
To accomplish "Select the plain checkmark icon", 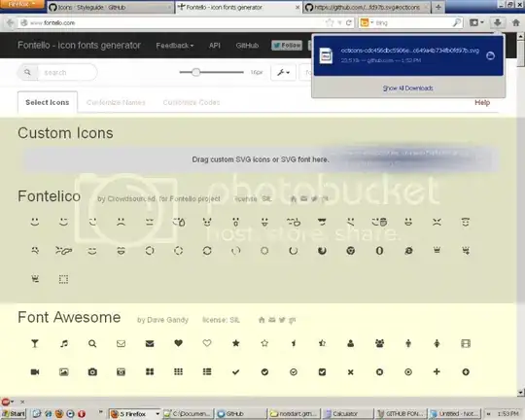I will tap(235, 372).
